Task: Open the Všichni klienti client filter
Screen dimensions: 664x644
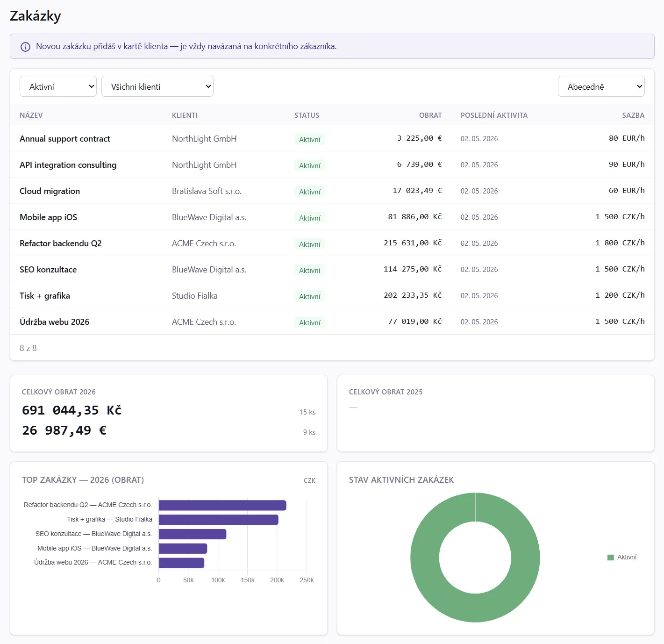Action: pyautogui.click(x=157, y=86)
